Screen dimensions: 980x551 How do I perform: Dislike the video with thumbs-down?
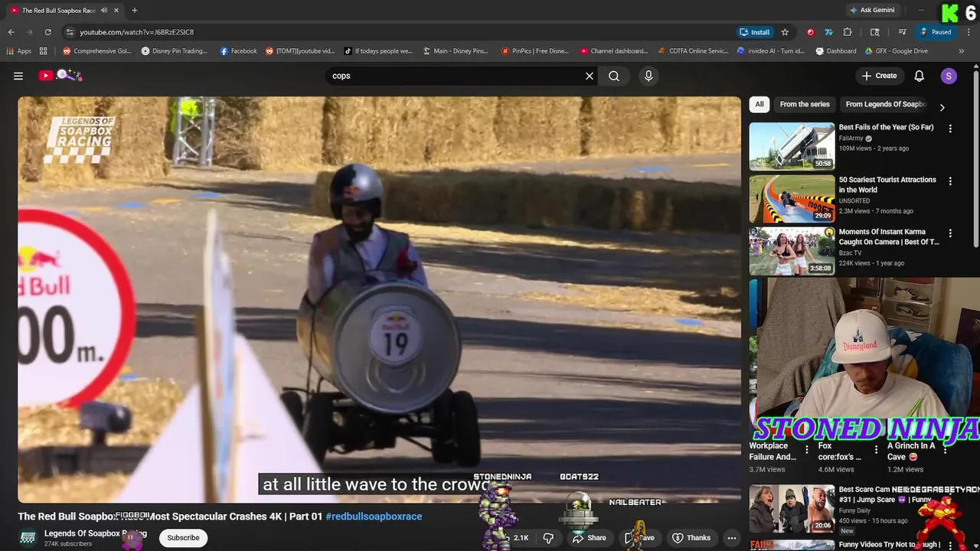tap(548, 538)
